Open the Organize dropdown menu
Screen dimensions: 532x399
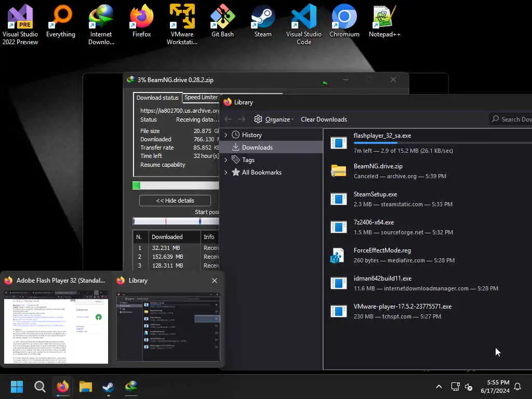click(x=274, y=119)
